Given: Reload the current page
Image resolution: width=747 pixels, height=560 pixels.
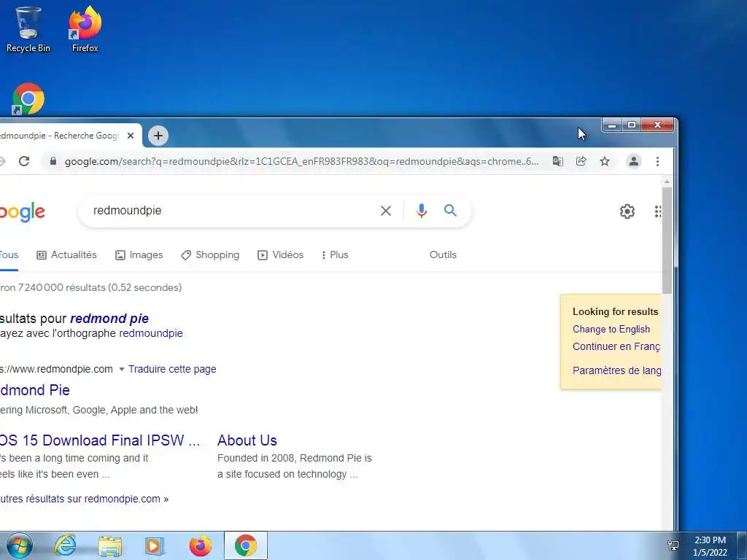Looking at the screenshot, I should point(24,161).
